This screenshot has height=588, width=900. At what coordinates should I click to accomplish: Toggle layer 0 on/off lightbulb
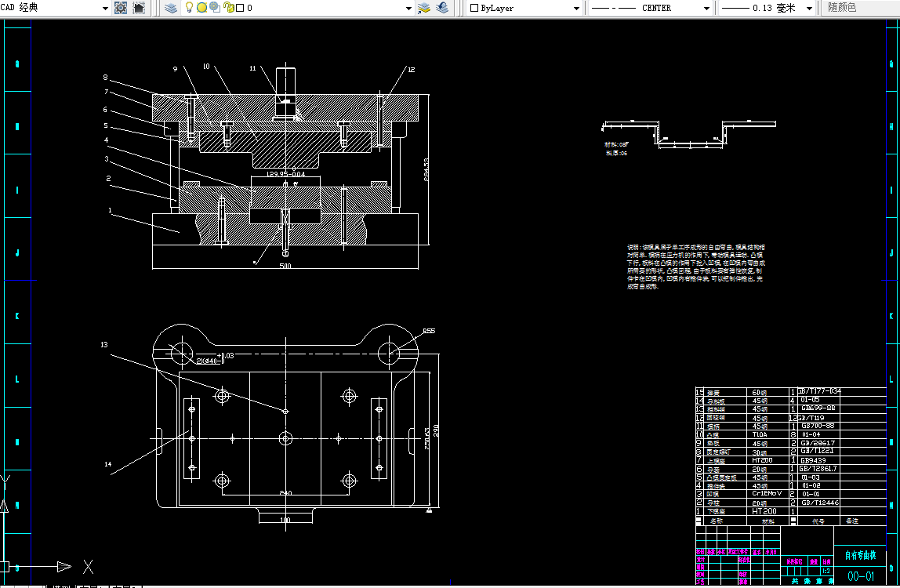189,8
